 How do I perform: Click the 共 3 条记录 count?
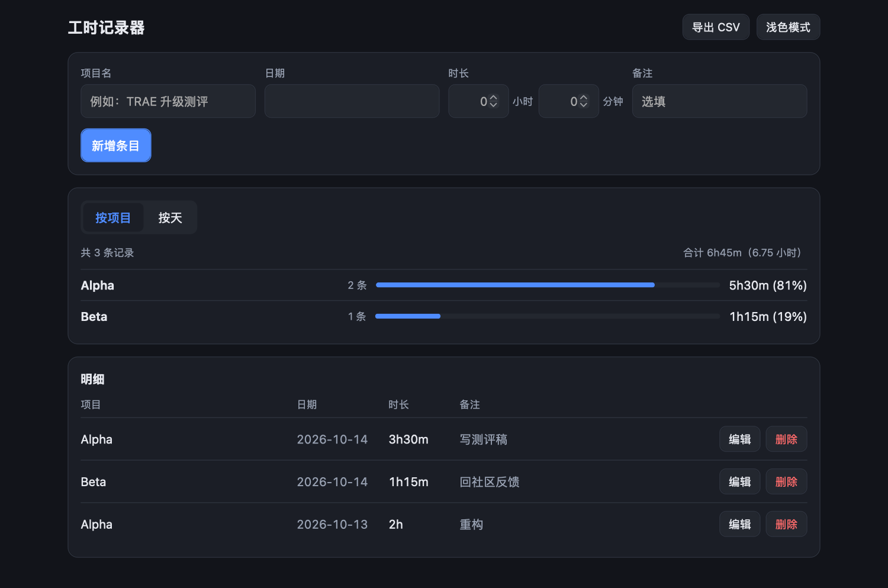(x=108, y=253)
